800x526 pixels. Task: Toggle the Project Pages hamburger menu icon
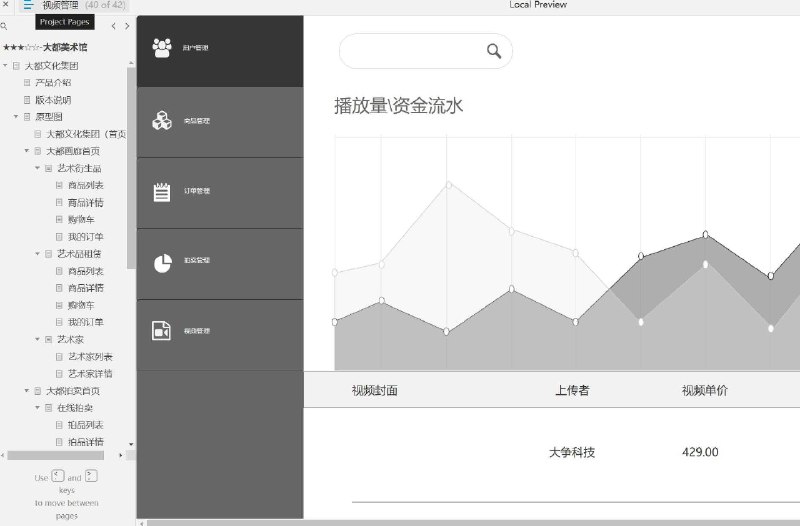(29, 5)
